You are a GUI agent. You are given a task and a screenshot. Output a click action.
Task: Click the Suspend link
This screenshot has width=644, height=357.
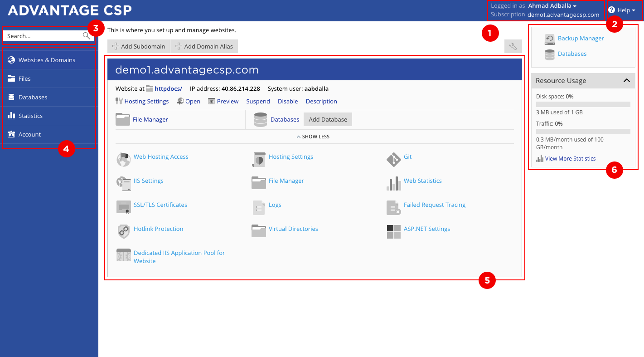click(x=258, y=101)
